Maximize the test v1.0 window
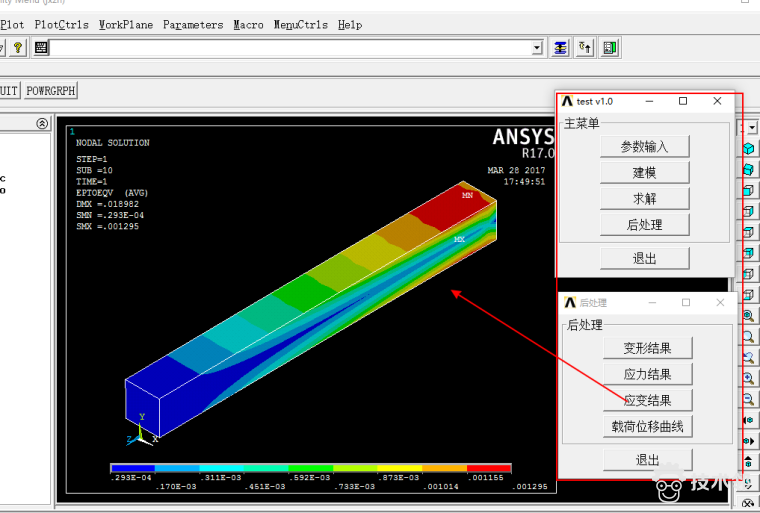 pos(683,101)
